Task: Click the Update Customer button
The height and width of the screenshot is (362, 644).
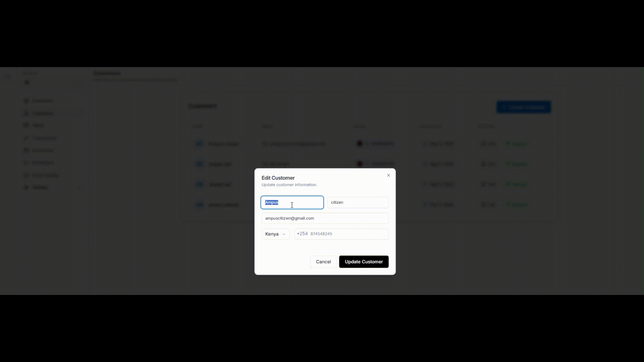Action: (x=364, y=262)
